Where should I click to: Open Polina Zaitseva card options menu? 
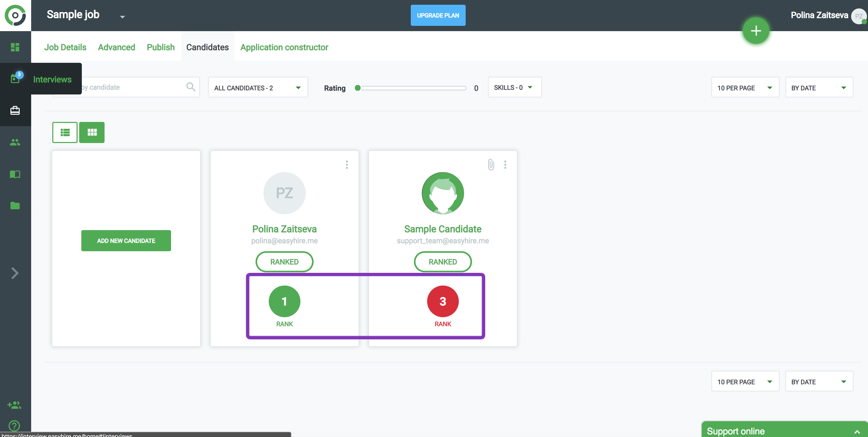347,164
